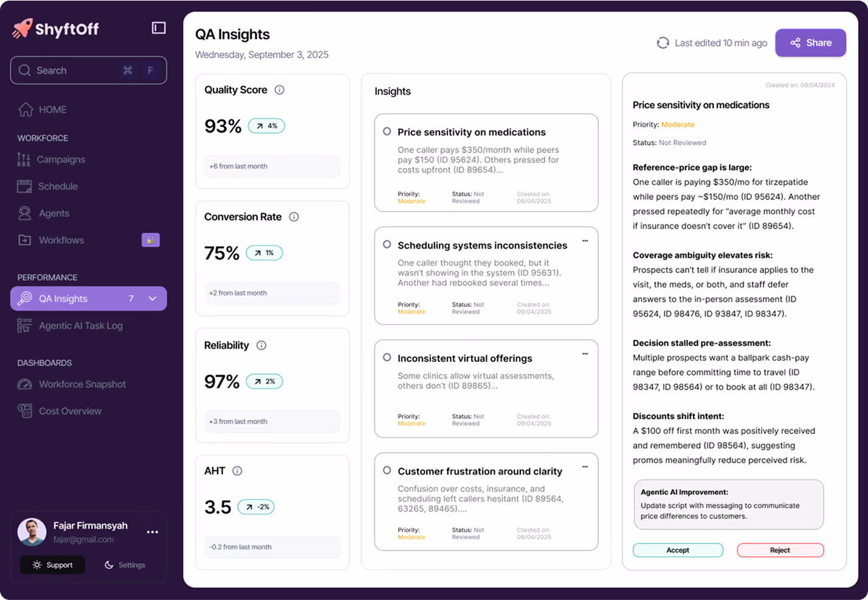Open the Quality Score info tooltip icon

tap(279, 90)
